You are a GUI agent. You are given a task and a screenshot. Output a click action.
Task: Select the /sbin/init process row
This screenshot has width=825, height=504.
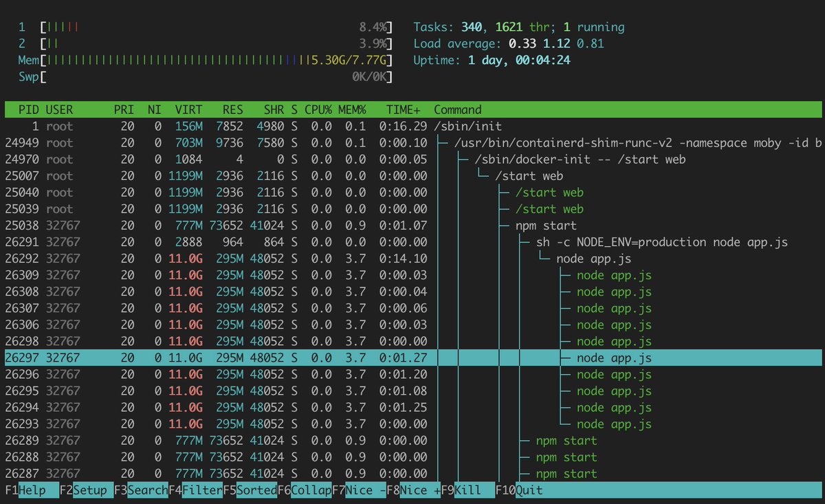pos(413,127)
